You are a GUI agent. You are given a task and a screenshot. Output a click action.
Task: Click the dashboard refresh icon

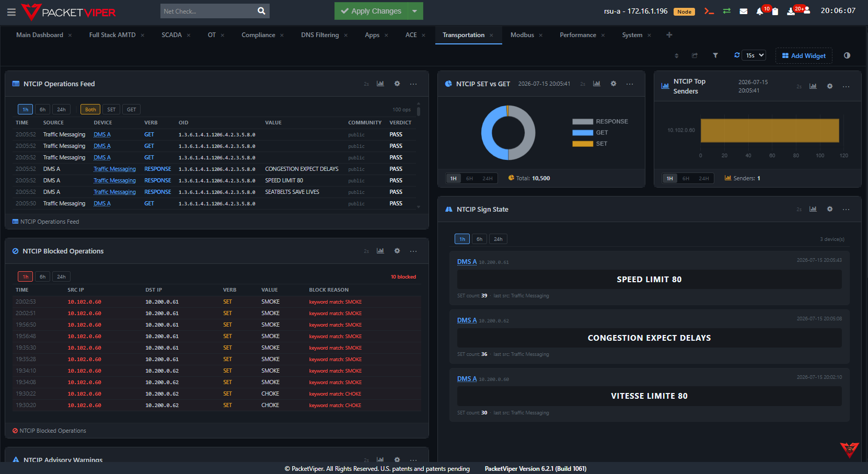pos(737,55)
